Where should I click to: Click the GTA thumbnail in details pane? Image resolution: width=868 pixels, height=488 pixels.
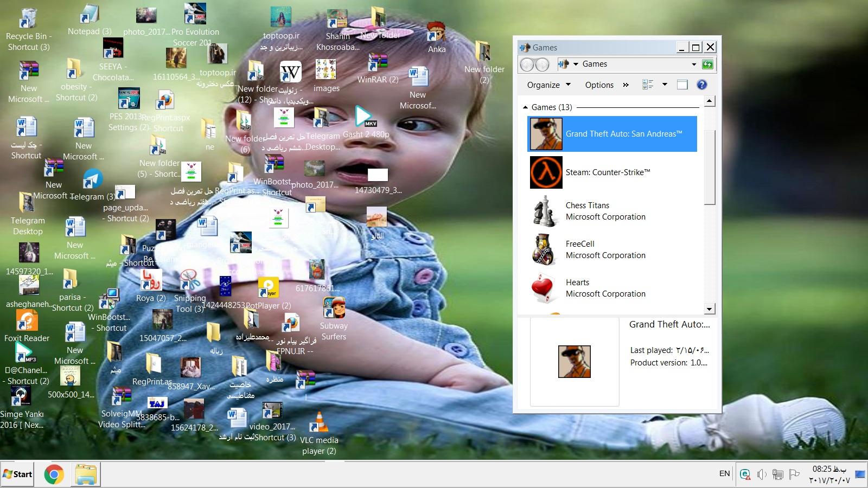coord(575,362)
